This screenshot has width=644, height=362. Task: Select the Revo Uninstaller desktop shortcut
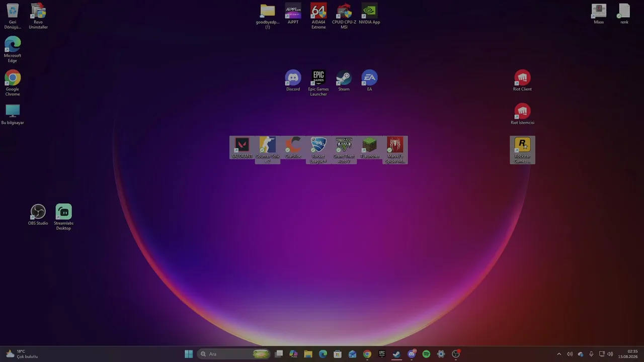[38, 16]
